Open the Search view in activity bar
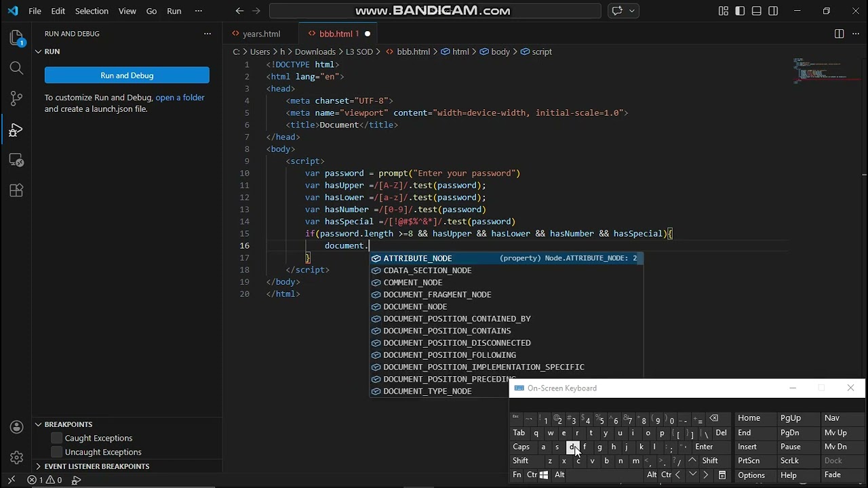The width and height of the screenshot is (868, 488). [x=16, y=68]
